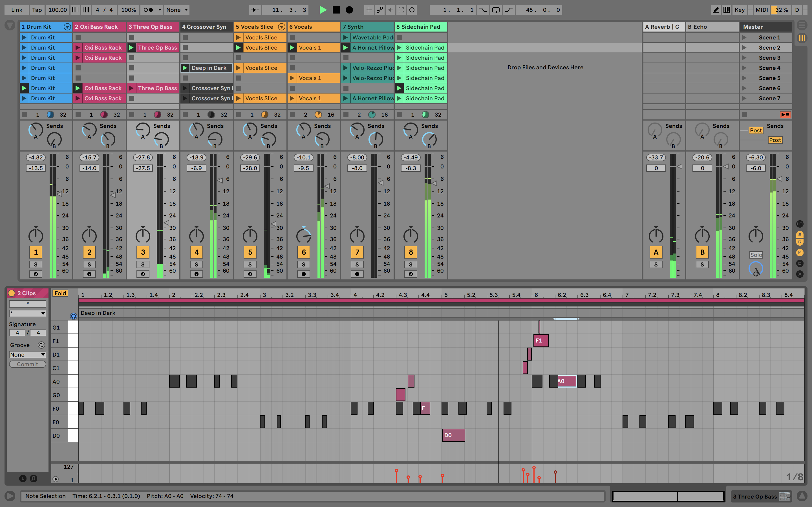Click the Arrangement Record circle button
This screenshot has height=507, width=812.
click(x=349, y=10)
